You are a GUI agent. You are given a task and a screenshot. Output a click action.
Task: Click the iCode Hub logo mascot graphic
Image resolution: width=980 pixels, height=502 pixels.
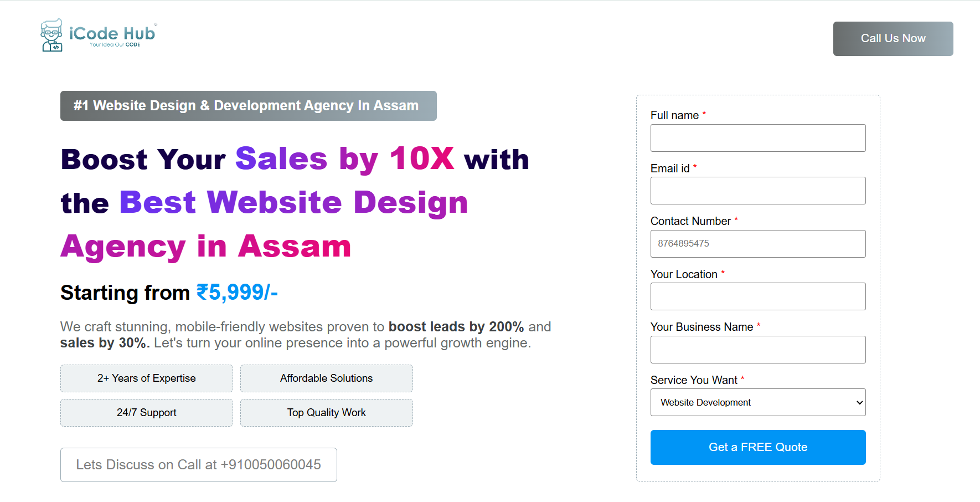tap(52, 35)
